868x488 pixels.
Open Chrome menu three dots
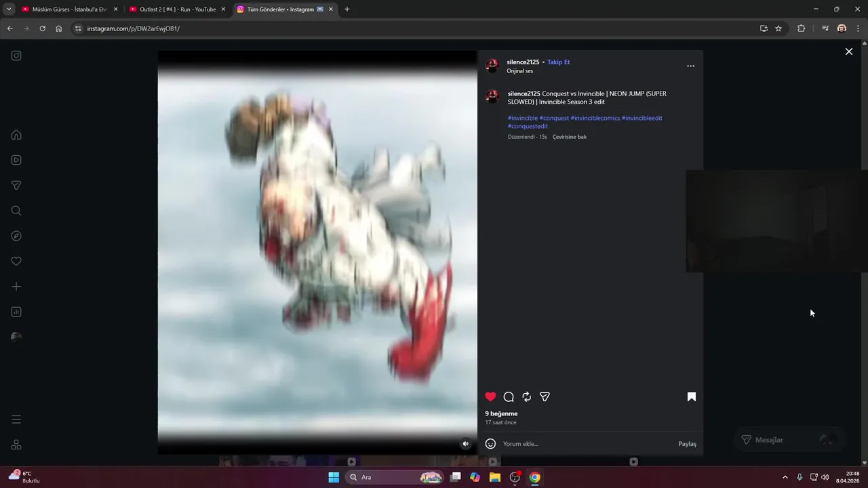coord(858,28)
